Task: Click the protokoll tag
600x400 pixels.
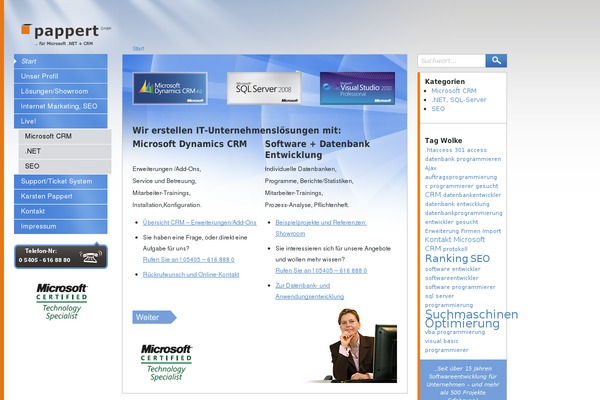Action: coord(455,249)
